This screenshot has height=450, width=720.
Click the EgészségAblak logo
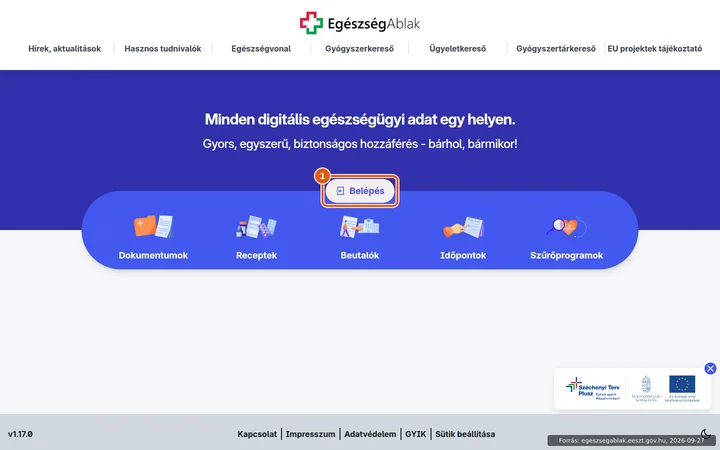tap(360, 23)
